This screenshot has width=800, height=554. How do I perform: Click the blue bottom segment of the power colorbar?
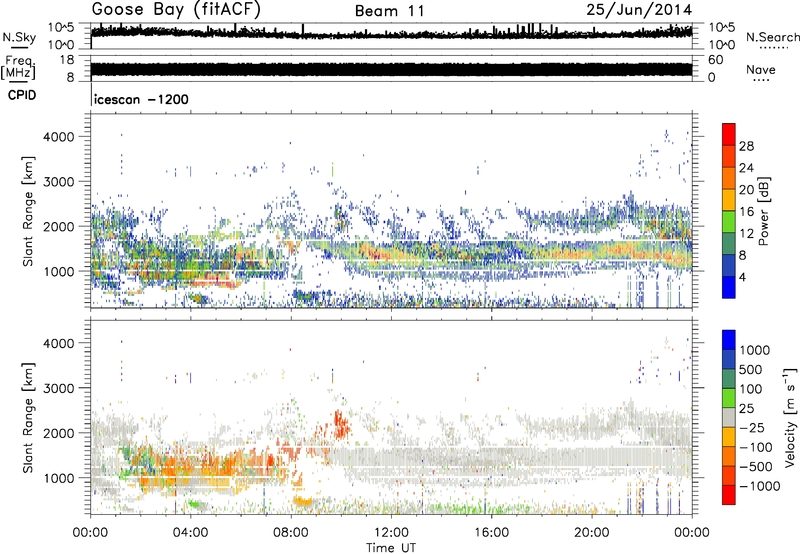coord(729,287)
